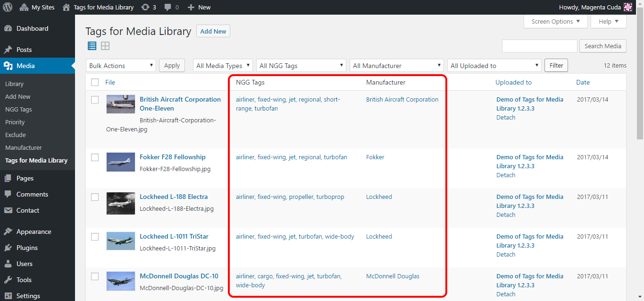Select the McDonnell Douglas DC-10 checkbox
This screenshot has width=644, height=301.
pyautogui.click(x=95, y=276)
